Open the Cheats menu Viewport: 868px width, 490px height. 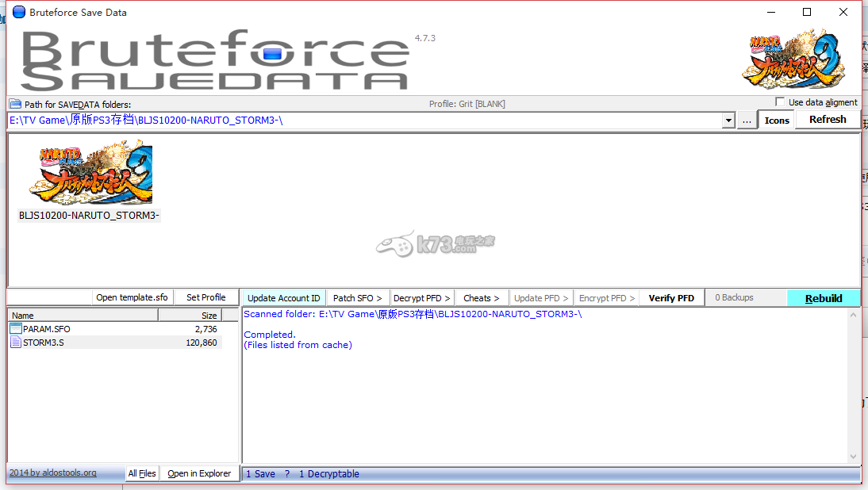[x=481, y=298]
